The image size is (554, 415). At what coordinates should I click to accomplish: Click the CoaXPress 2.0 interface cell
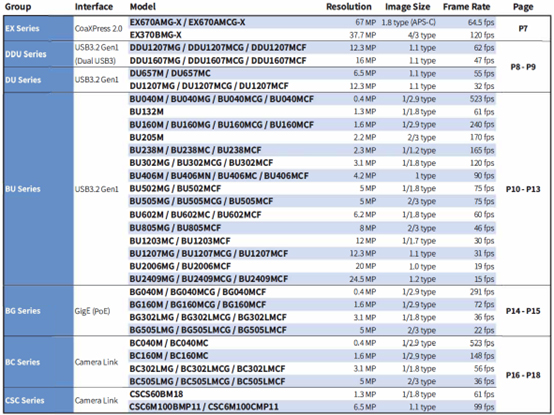tap(99, 28)
